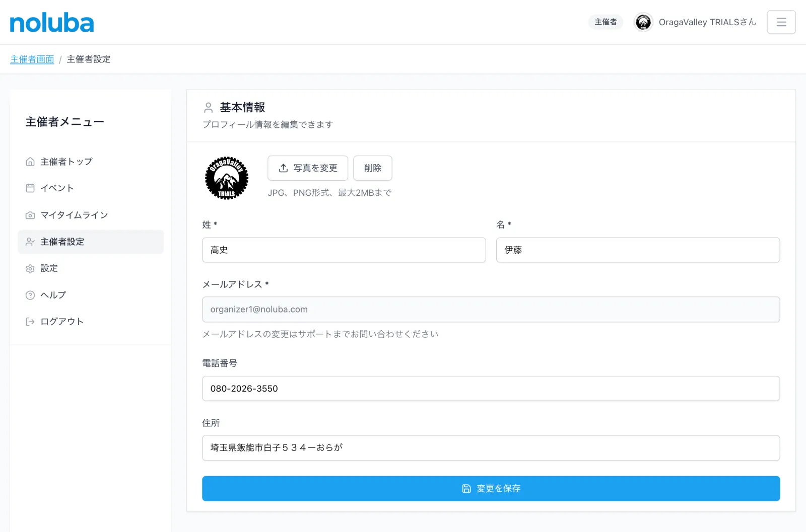
Task: Click the save icon in 変更を保存
Action: coord(466,489)
